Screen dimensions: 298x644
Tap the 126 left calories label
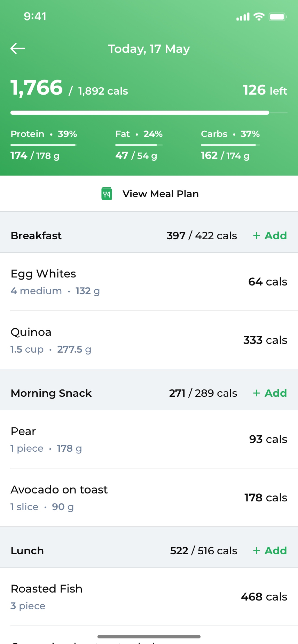point(265,90)
